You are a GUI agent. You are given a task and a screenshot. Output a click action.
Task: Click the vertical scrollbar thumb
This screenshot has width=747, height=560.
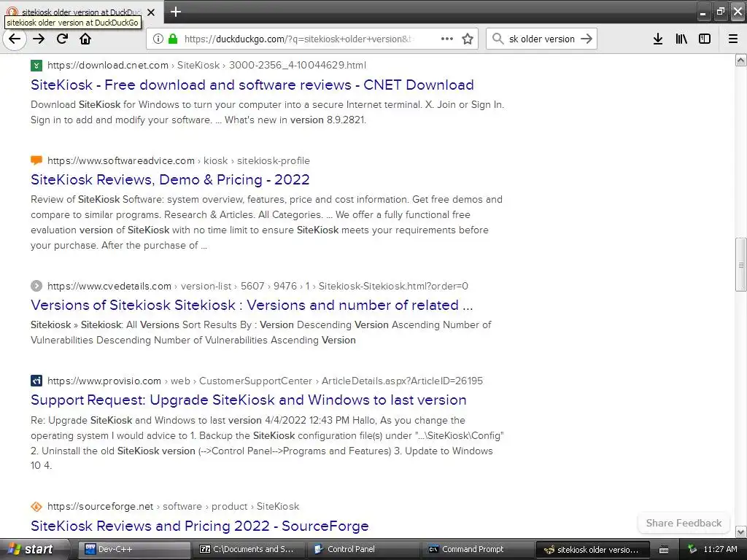pos(741,264)
